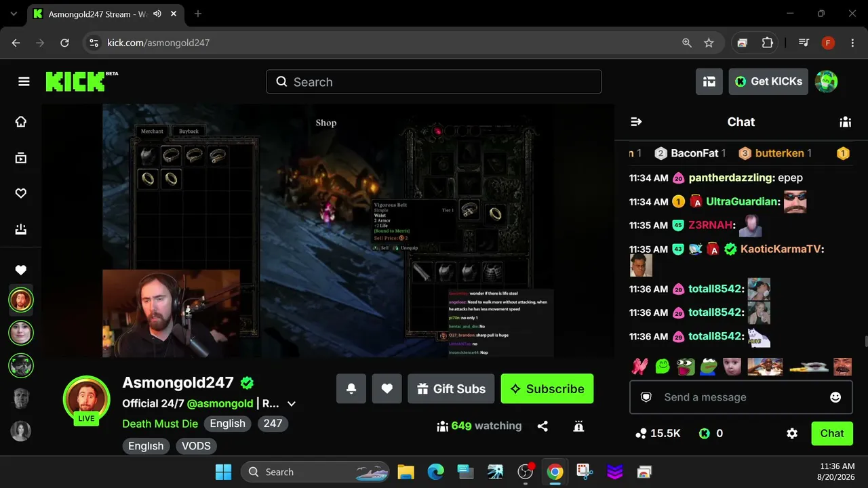Share the stream with the share icon
This screenshot has height=488, width=868.
542,426
